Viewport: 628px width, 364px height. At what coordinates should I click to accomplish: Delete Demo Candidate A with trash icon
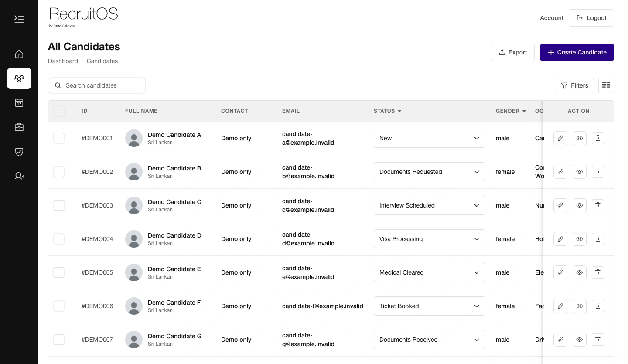pos(598,138)
